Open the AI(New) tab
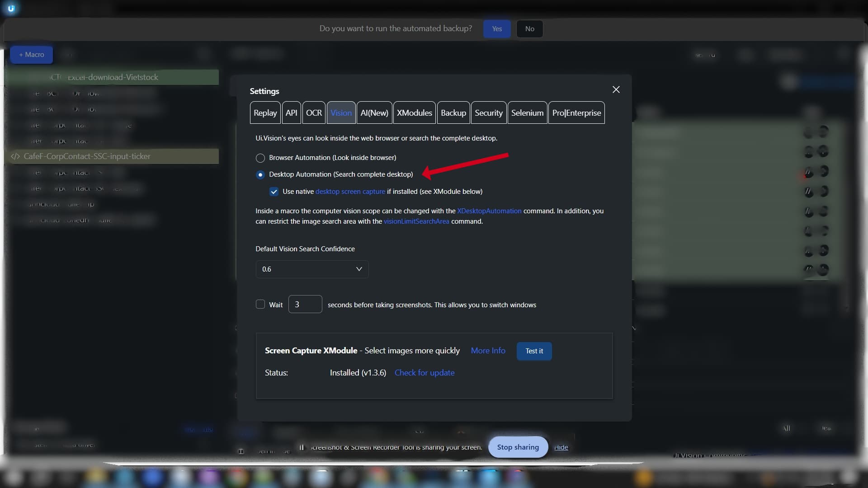Image resolution: width=868 pixels, height=488 pixels. 374,113
